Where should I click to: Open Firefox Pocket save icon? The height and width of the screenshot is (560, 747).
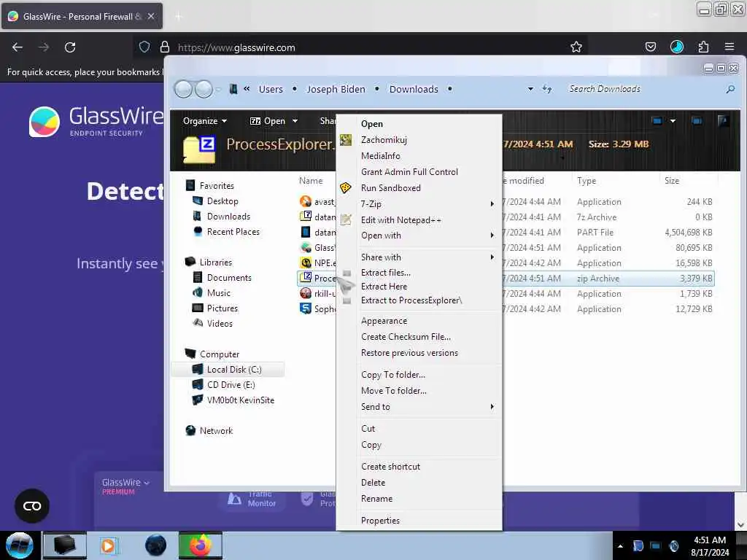pyautogui.click(x=650, y=47)
